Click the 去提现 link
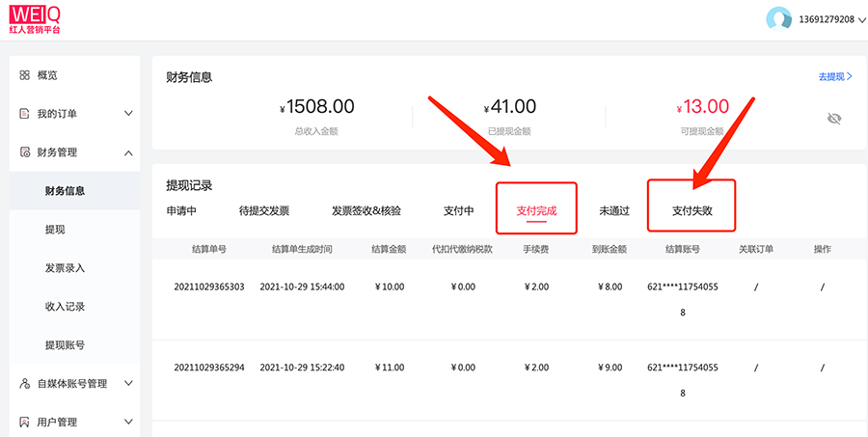This screenshot has height=437, width=868. pos(835,76)
